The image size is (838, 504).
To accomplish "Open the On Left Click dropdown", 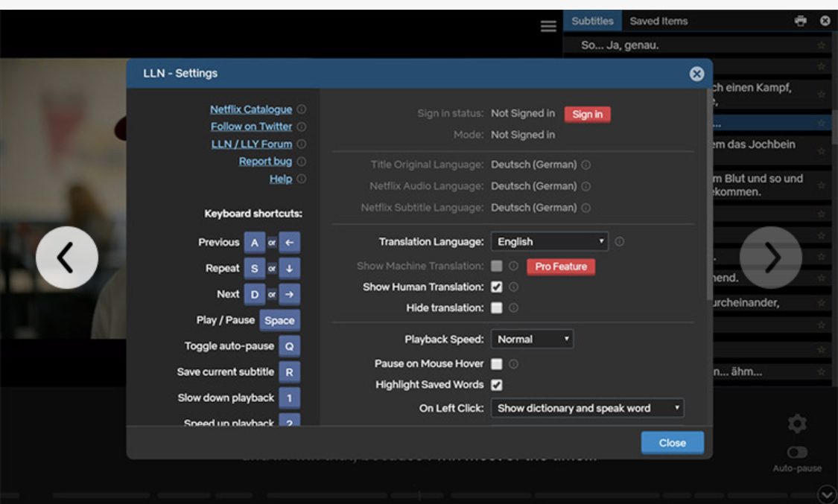I will (588, 409).
